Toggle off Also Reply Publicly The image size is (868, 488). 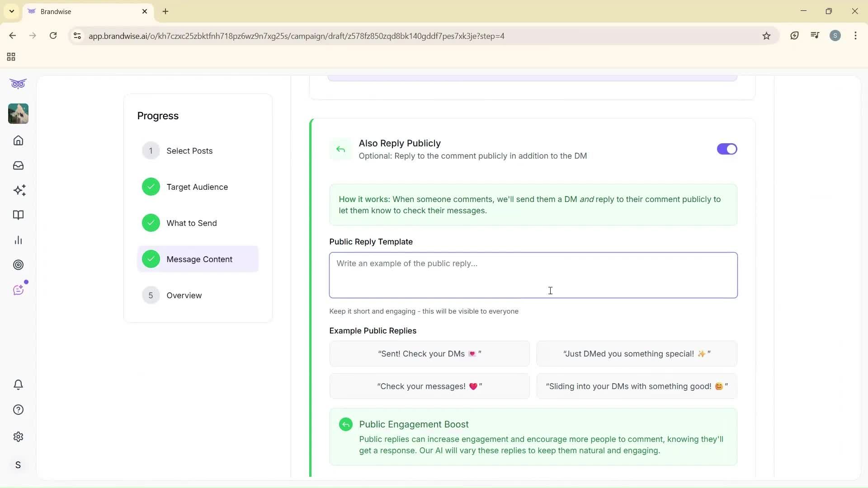pos(726,149)
